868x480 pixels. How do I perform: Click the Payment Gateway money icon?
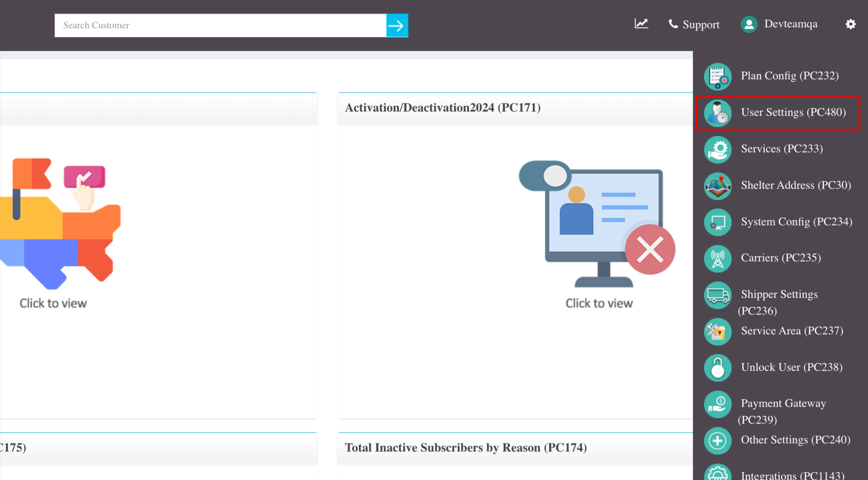pos(718,404)
